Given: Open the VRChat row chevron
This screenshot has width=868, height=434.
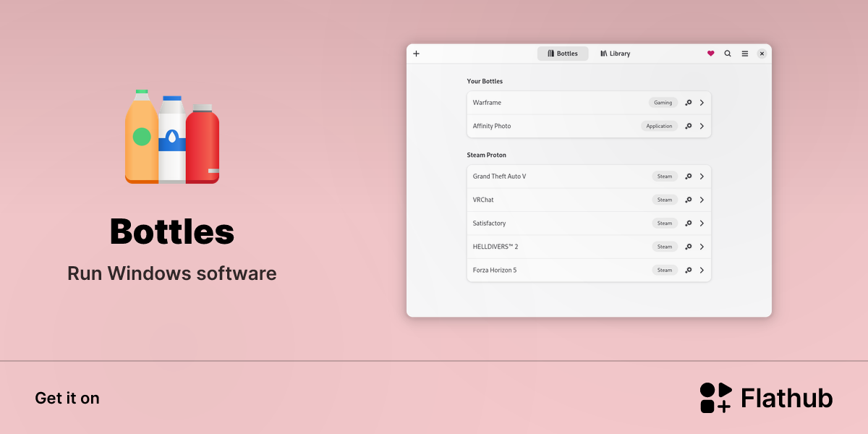Looking at the screenshot, I should [702, 200].
